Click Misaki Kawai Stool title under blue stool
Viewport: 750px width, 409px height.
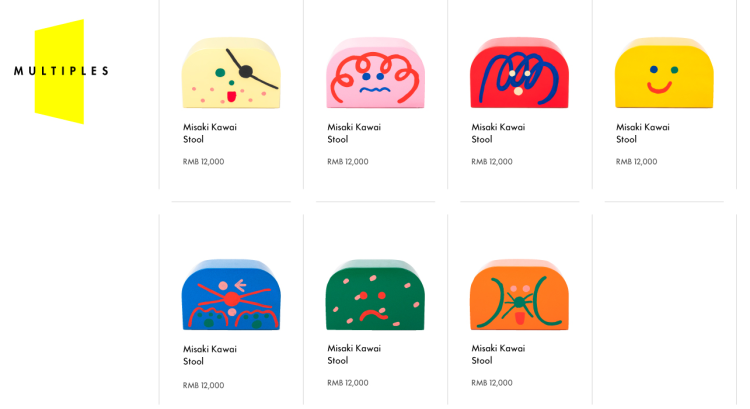pos(210,355)
